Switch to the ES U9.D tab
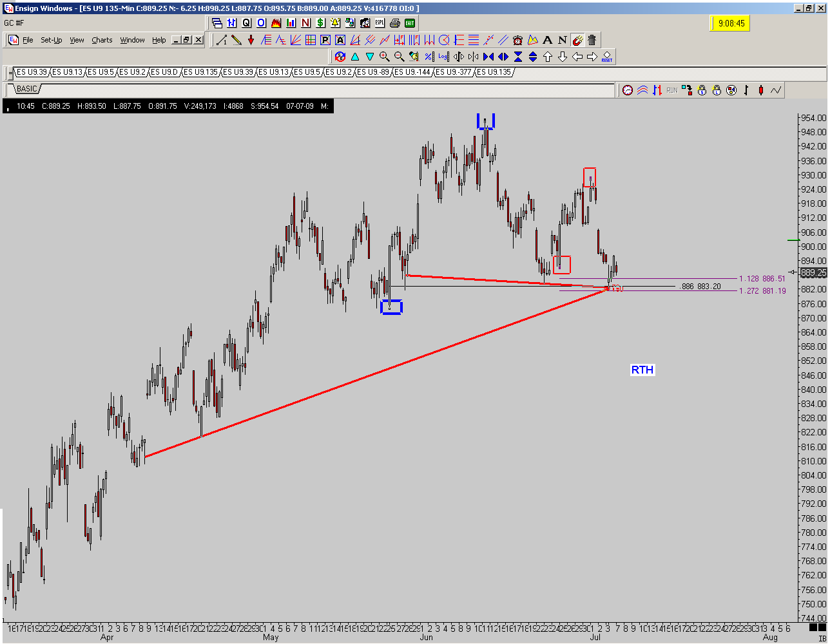The height and width of the screenshot is (644, 830). (166, 72)
